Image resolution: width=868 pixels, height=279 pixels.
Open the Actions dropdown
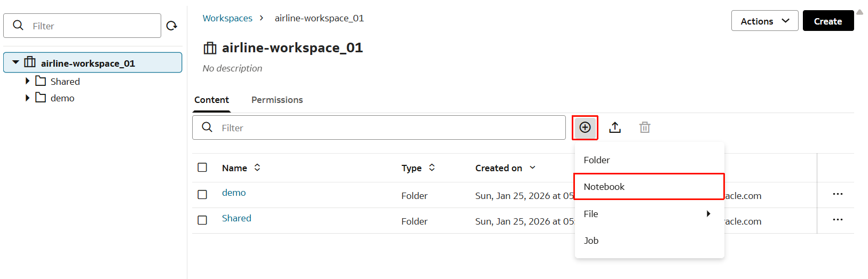coord(764,21)
